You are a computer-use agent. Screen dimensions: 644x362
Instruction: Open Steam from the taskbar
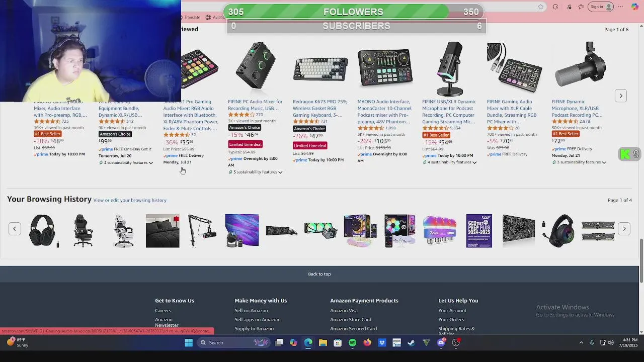coord(412,343)
